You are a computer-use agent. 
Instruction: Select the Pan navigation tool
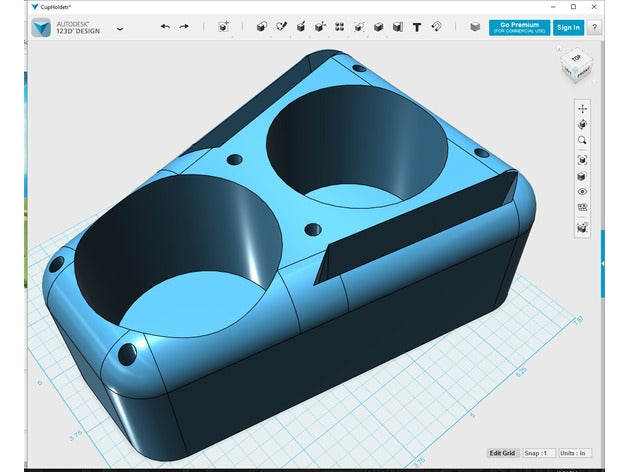[582, 109]
